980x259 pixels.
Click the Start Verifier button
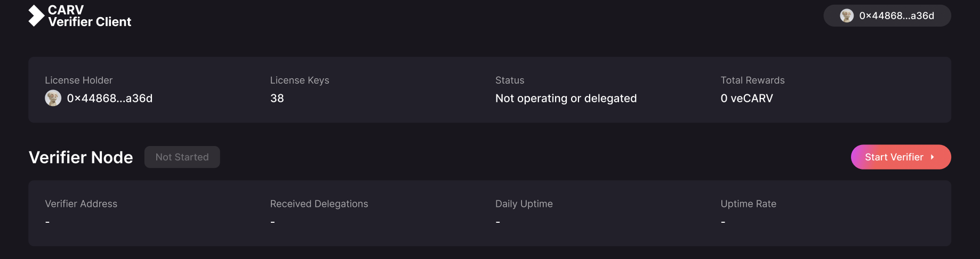pyautogui.click(x=901, y=157)
